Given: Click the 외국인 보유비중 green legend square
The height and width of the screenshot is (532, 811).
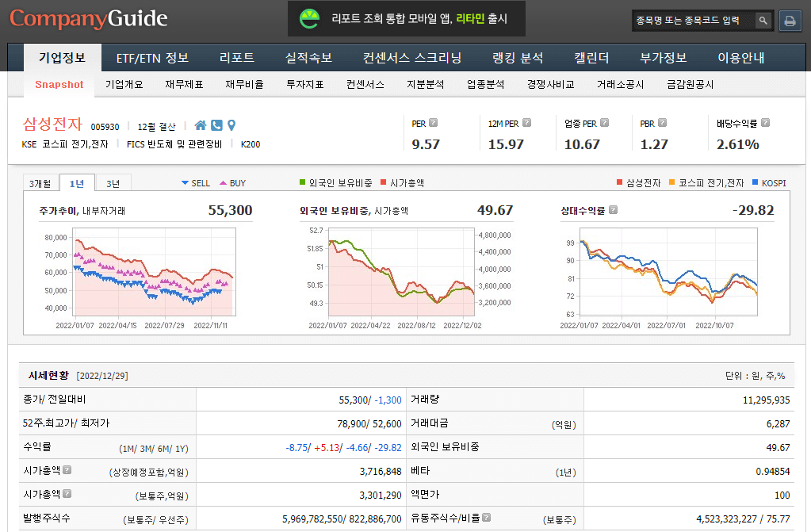Looking at the screenshot, I should 303,182.
